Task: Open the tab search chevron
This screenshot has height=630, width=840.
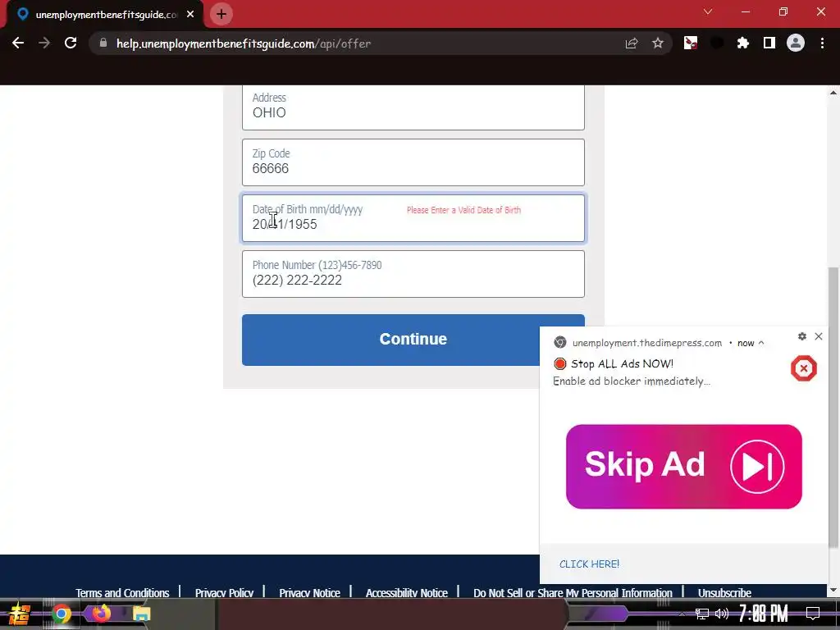Action: tap(708, 11)
